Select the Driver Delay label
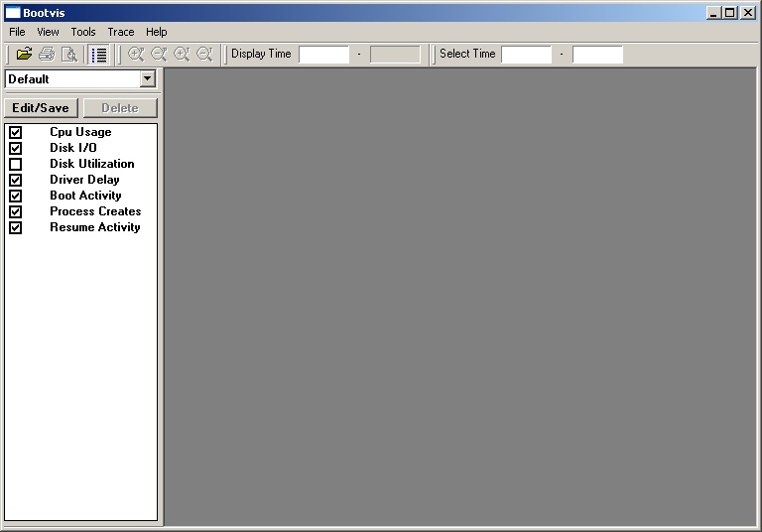 [x=84, y=180]
